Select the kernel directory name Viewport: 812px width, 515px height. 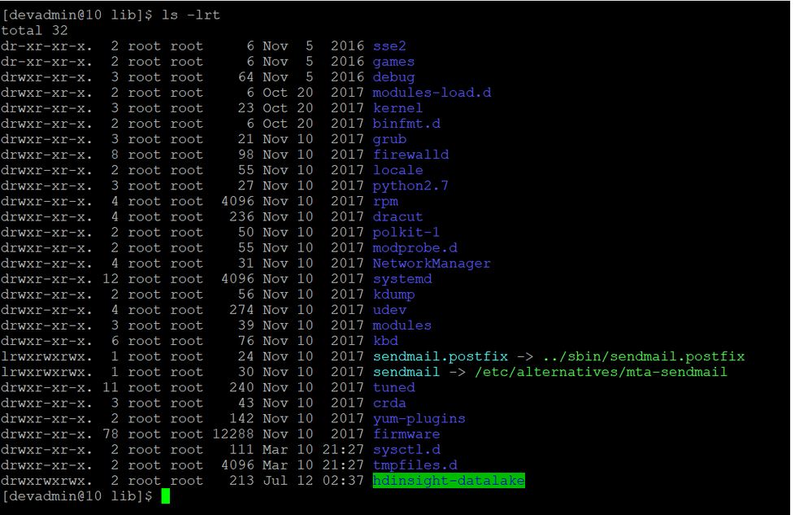click(397, 107)
